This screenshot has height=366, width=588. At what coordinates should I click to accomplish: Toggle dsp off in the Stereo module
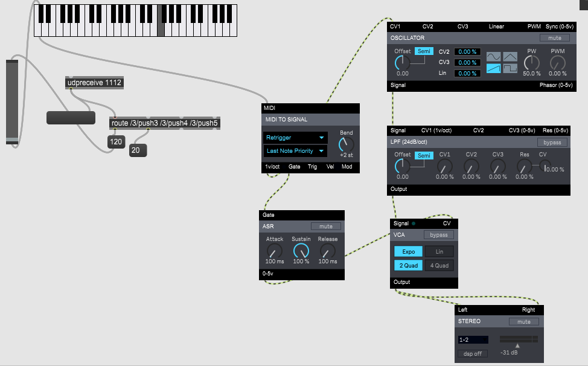(x=473, y=354)
